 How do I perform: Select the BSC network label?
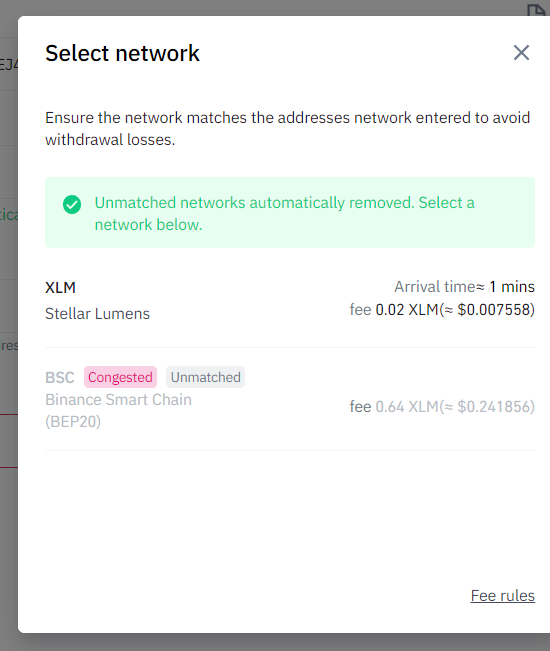[x=60, y=377]
